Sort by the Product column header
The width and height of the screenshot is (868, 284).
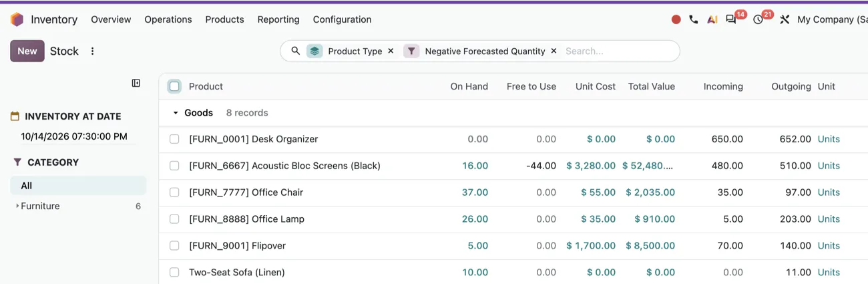pos(206,86)
